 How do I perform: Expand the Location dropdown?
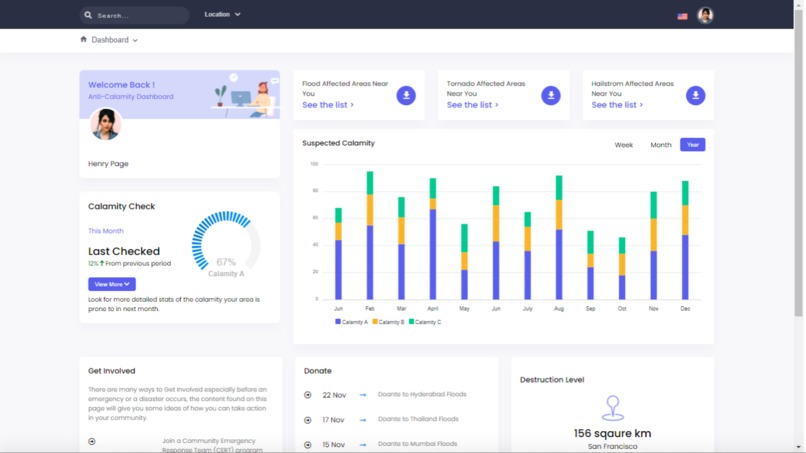[222, 14]
